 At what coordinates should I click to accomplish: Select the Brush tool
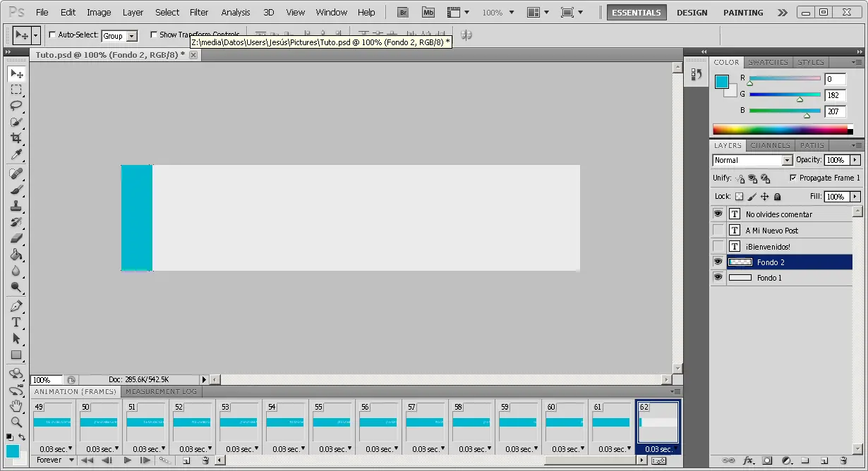tap(16, 190)
